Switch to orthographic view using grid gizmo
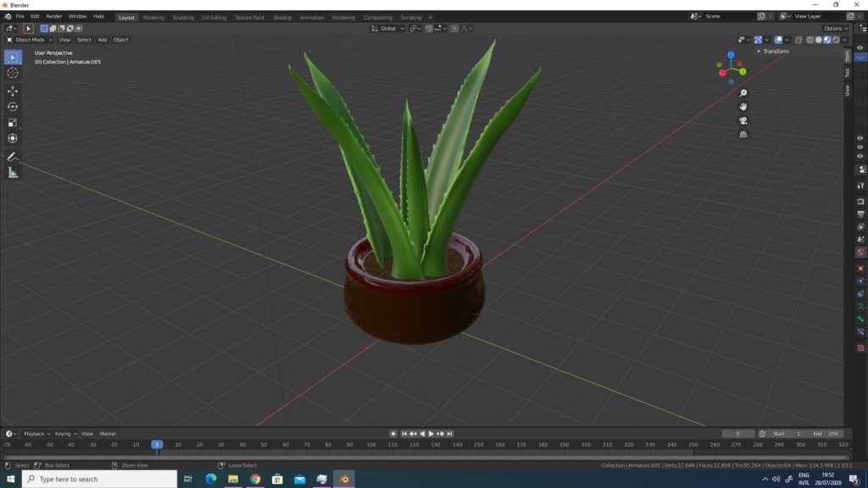Screen dimensions: 868x488 pyautogui.click(x=743, y=135)
